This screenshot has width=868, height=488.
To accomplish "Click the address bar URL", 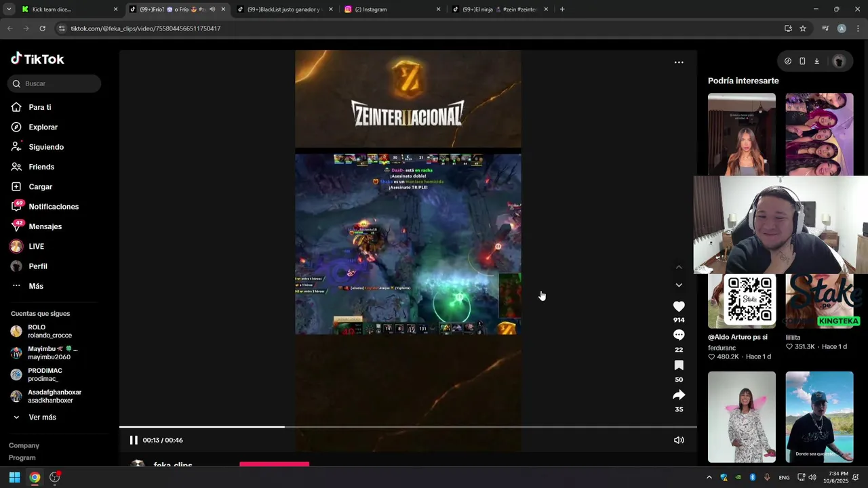I will pyautogui.click(x=146, y=28).
